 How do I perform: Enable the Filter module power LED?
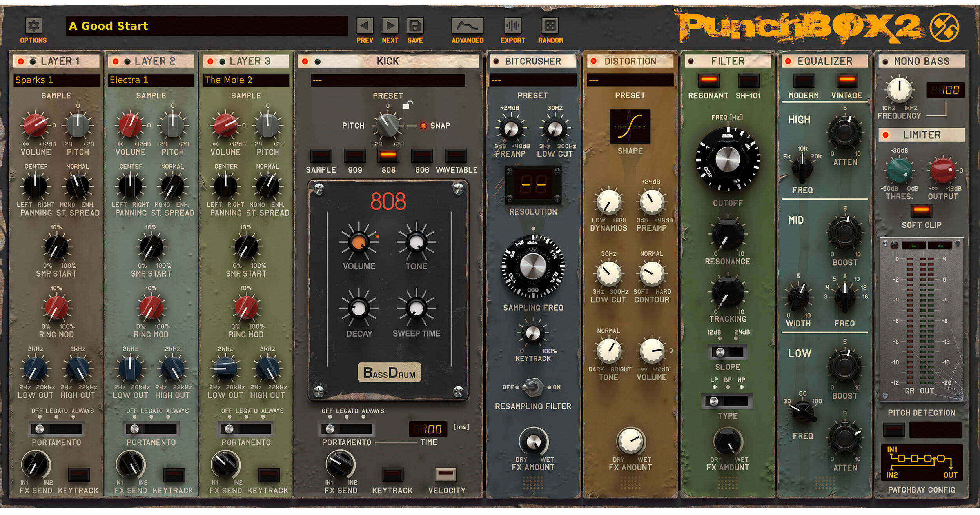point(691,61)
